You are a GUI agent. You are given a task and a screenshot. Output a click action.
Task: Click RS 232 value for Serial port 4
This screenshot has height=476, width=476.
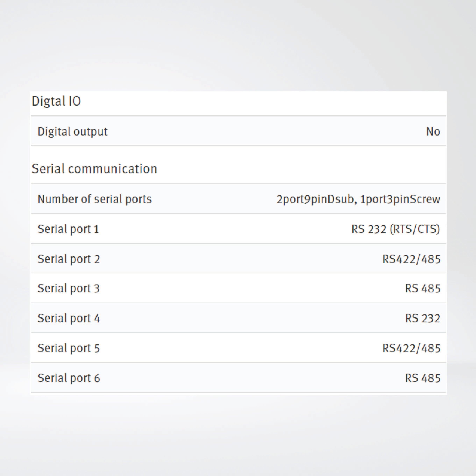[422, 318]
